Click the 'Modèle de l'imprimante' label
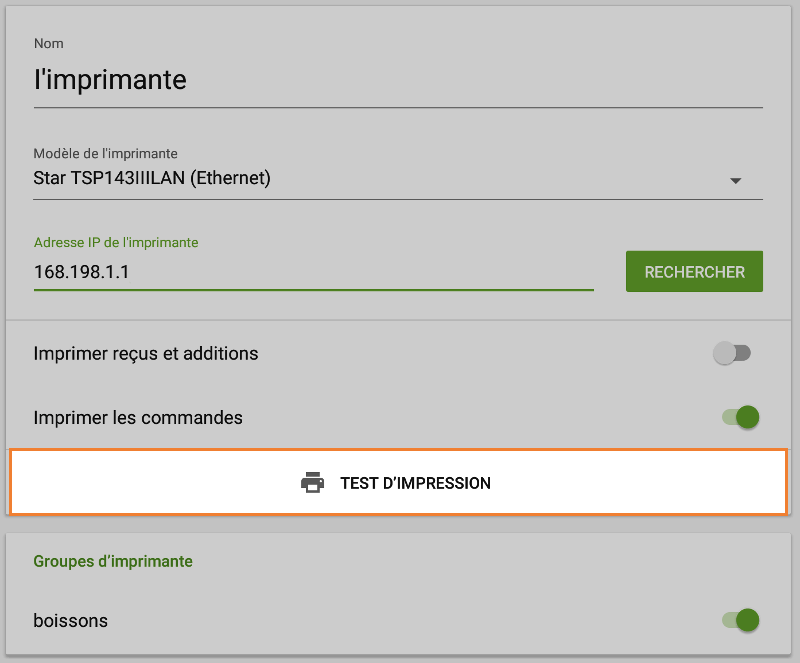The width and height of the screenshot is (800, 663). pos(106,153)
